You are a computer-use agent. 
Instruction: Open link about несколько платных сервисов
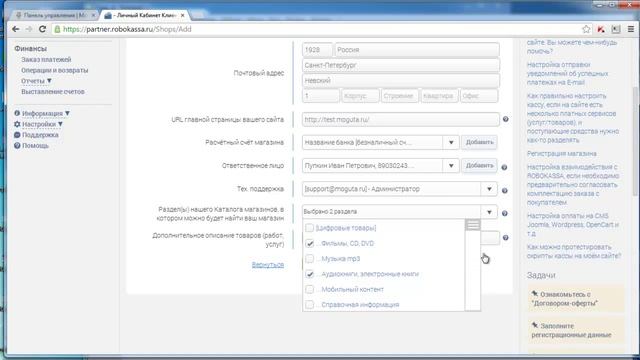573,118
